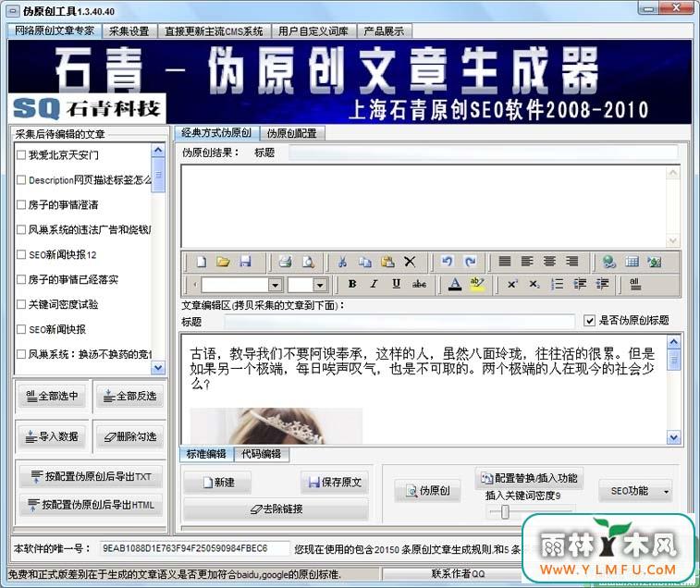Check the 我爱北京天安门 article
This screenshot has width=700, height=588.
tap(21, 155)
